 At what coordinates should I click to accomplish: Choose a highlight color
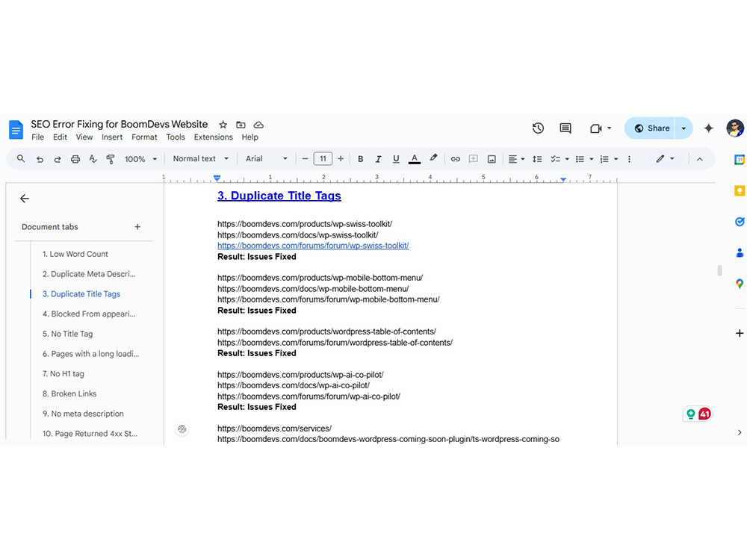[x=433, y=158]
